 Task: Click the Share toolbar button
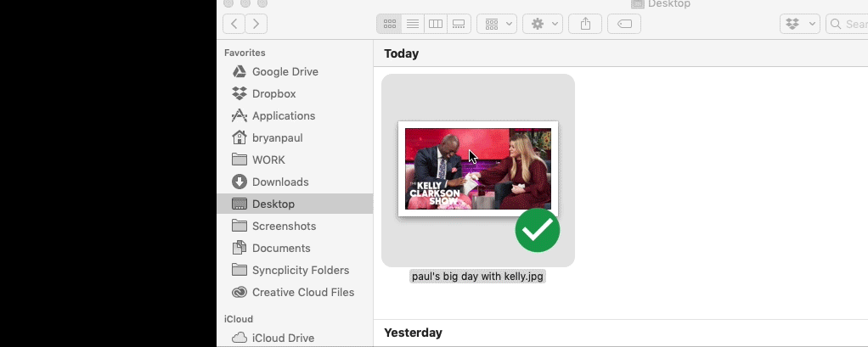point(585,24)
